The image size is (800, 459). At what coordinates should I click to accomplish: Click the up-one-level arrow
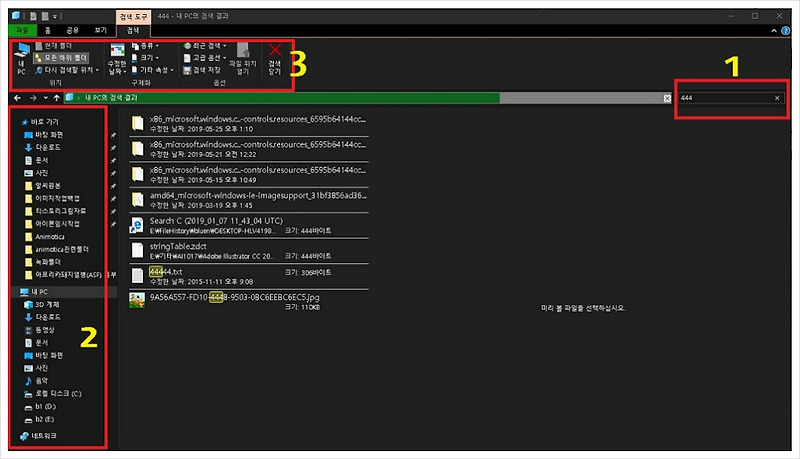point(57,98)
